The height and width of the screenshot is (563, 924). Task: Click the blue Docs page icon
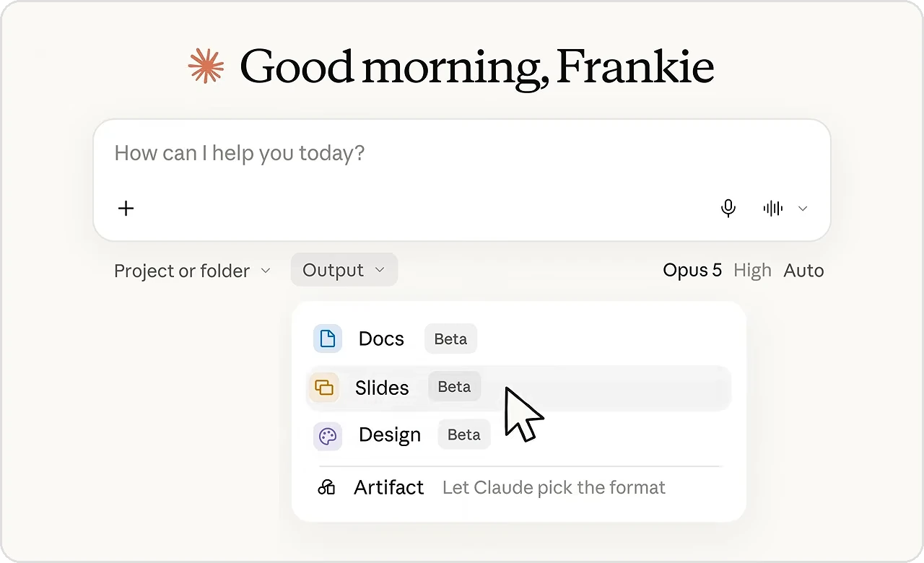click(328, 339)
